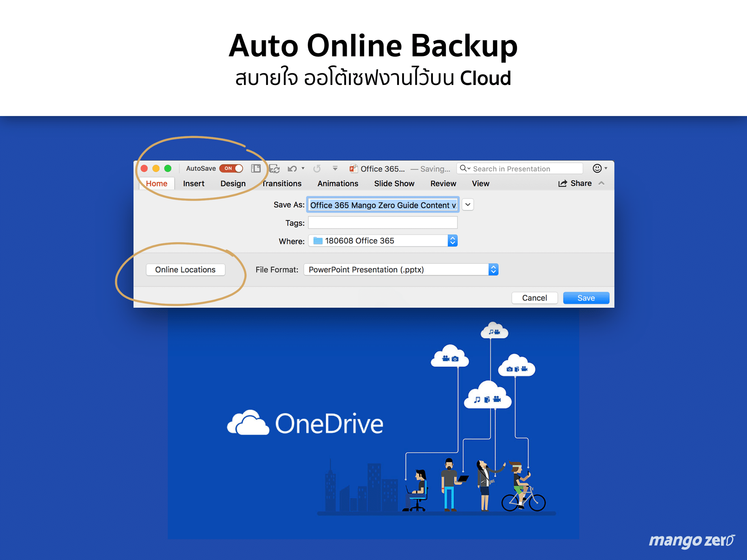Image resolution: width=747 pixels, height=560 pixels.
Task: Expand the save dialog with chevron button
Action: (x=468, y=205)
